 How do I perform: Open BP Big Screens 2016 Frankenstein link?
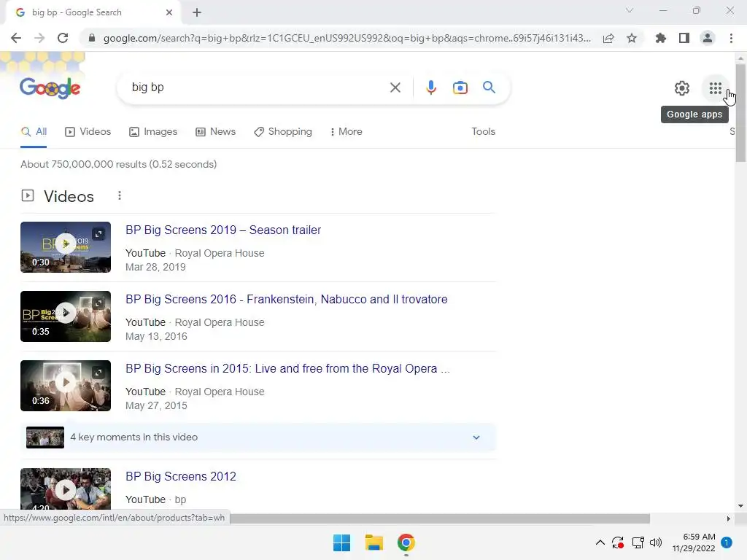coord(286,300)
